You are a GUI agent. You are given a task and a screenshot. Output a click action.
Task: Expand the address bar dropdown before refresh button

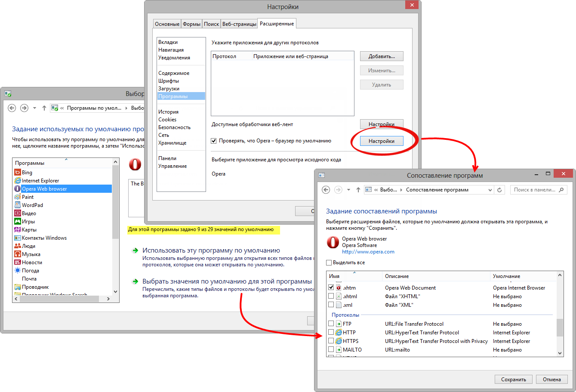[x=490, y=190]
